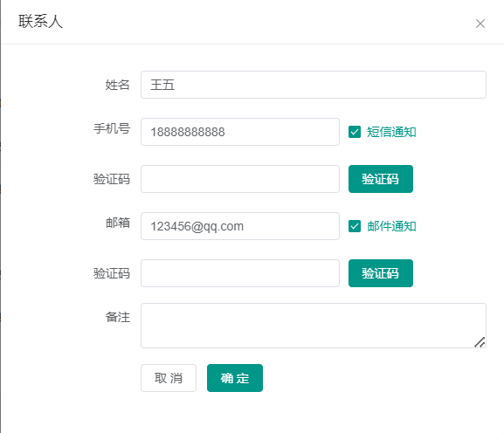Click inside the 备注 textarea
The image size is (504, 433).
point(314,326)
